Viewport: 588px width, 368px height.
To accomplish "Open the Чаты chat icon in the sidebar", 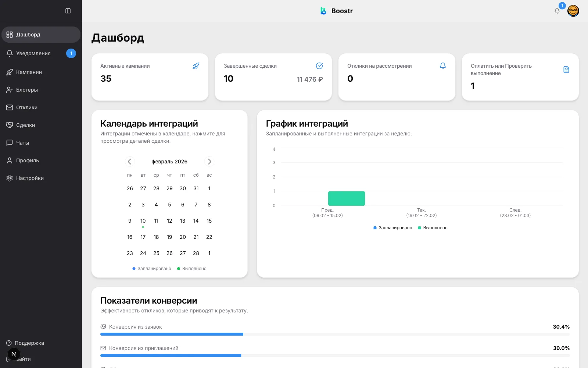I will [x=10, y=142].
